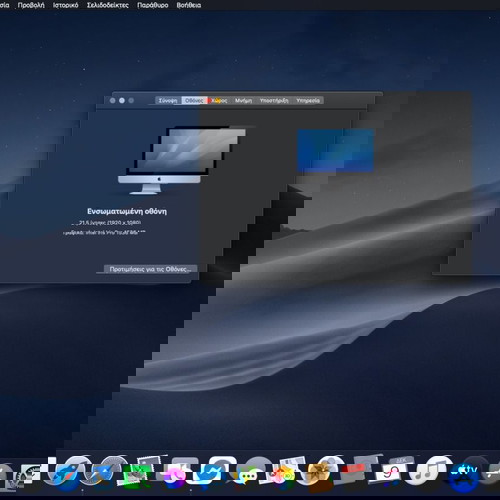The width and height of the screenshot is (500, 500).
Task: Open the blue bird icon in Dock
Action: tap(208, 475)
